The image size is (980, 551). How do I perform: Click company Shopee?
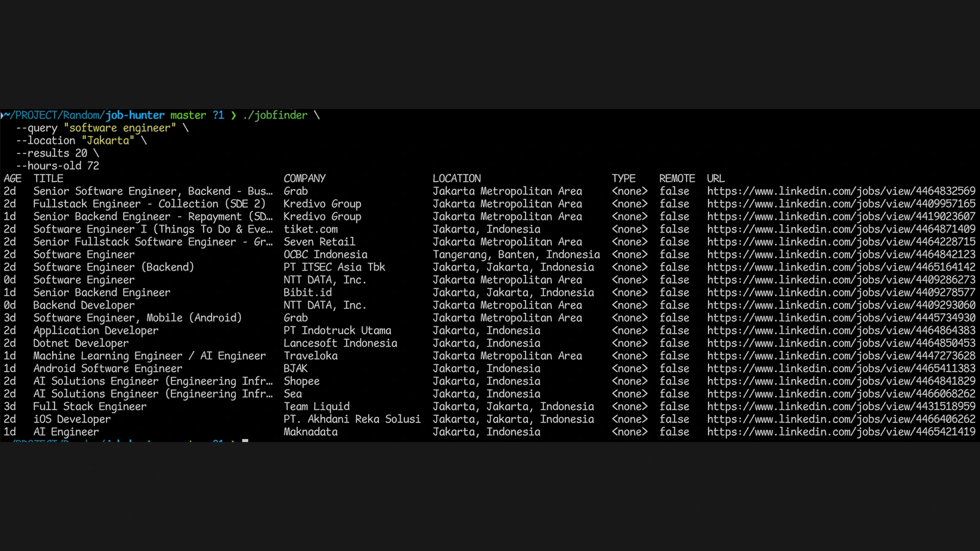[301, 381]
